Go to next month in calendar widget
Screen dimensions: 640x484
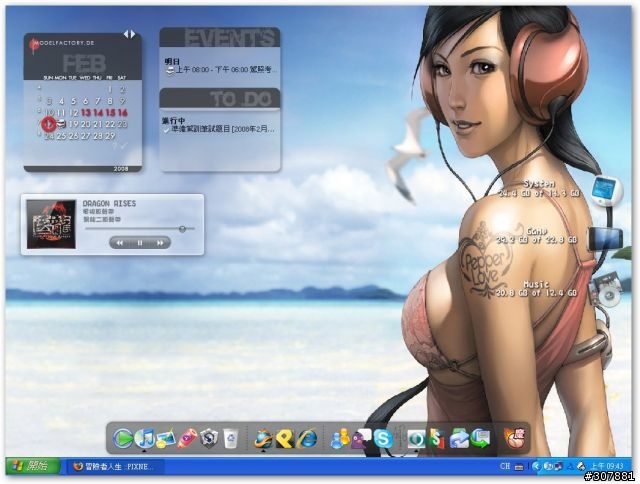(133, 34)
